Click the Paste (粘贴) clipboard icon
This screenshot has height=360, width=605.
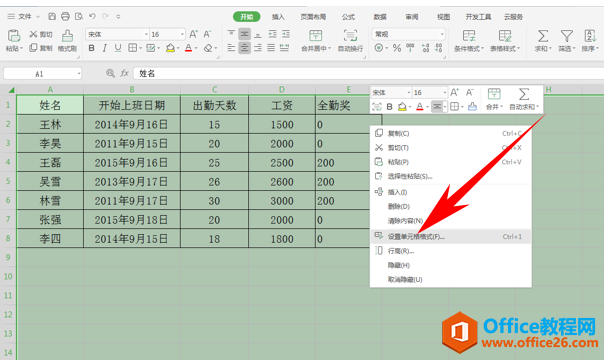tap(14, 36)
